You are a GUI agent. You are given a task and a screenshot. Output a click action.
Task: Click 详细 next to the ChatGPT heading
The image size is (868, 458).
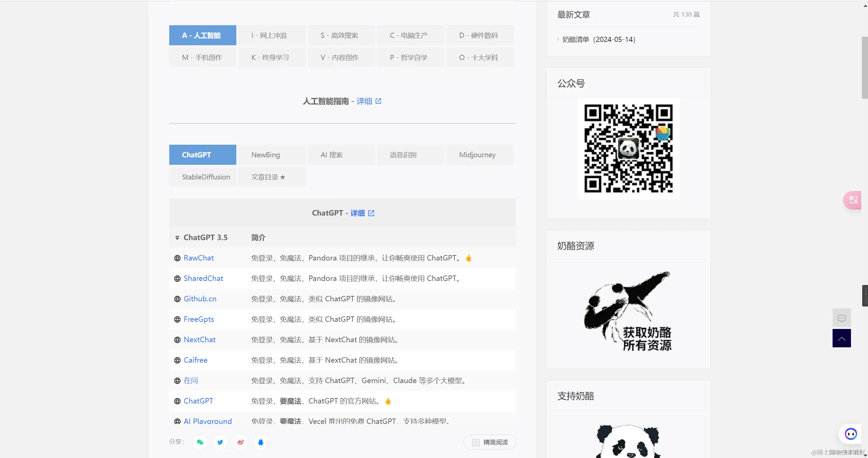[358, 213]
